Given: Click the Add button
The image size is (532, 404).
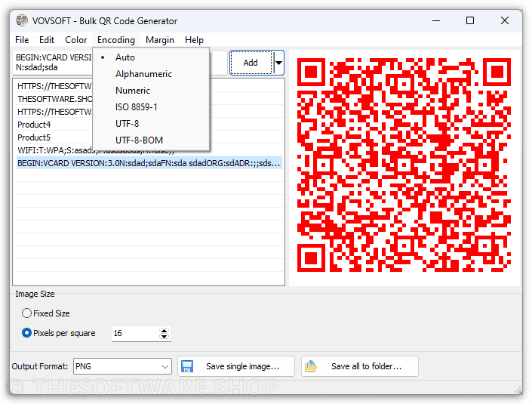Looking at the screenshot, I should [251, 63].
